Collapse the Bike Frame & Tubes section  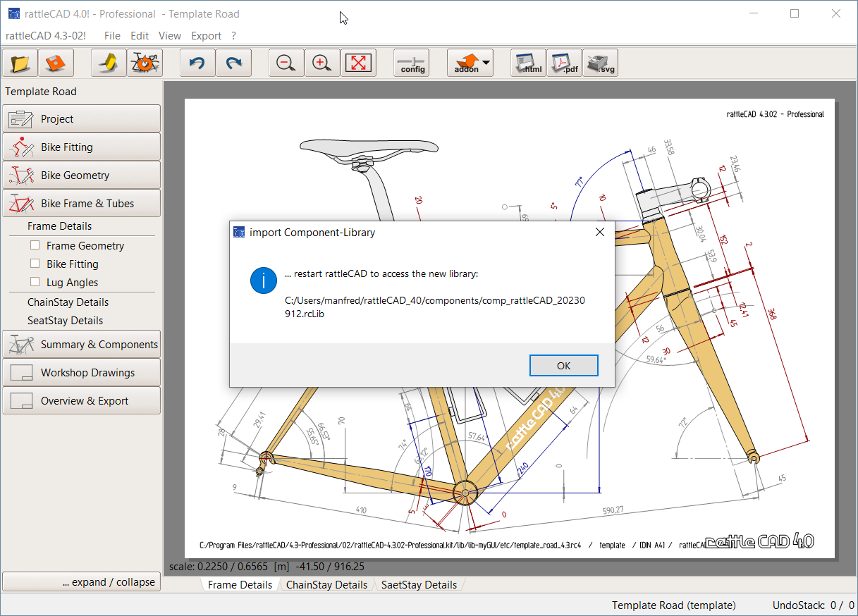click(x=81, y=203)
